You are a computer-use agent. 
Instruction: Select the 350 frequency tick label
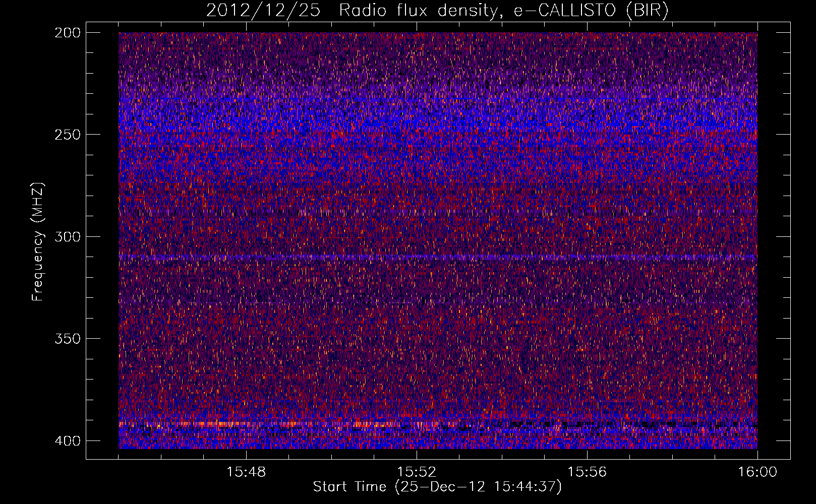click(x=67, y=338)
